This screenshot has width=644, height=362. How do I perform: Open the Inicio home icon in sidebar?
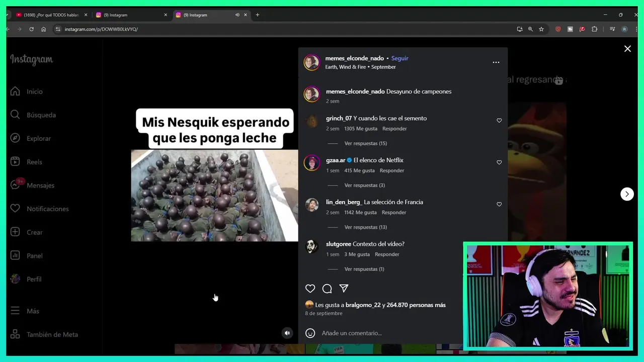click(x=15, y=91)
